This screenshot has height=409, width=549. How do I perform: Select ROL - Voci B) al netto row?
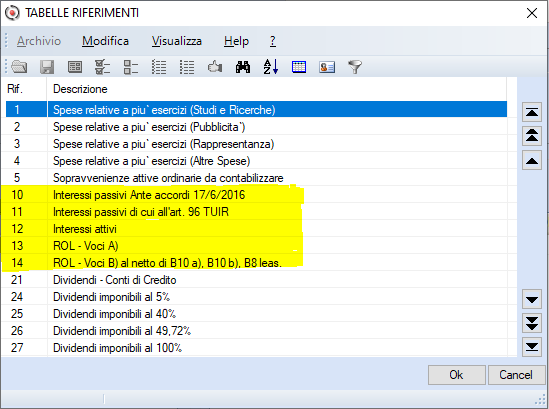tap(256, 263)
